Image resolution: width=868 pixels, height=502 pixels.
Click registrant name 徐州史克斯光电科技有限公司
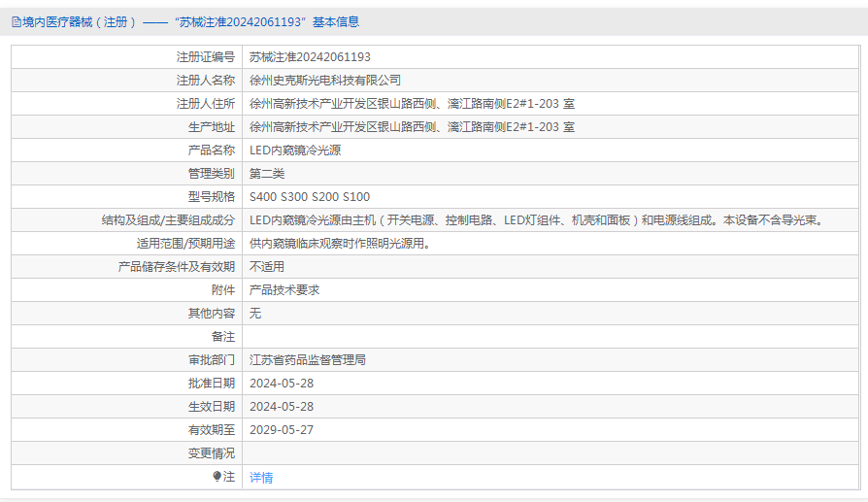pos(325,81)
